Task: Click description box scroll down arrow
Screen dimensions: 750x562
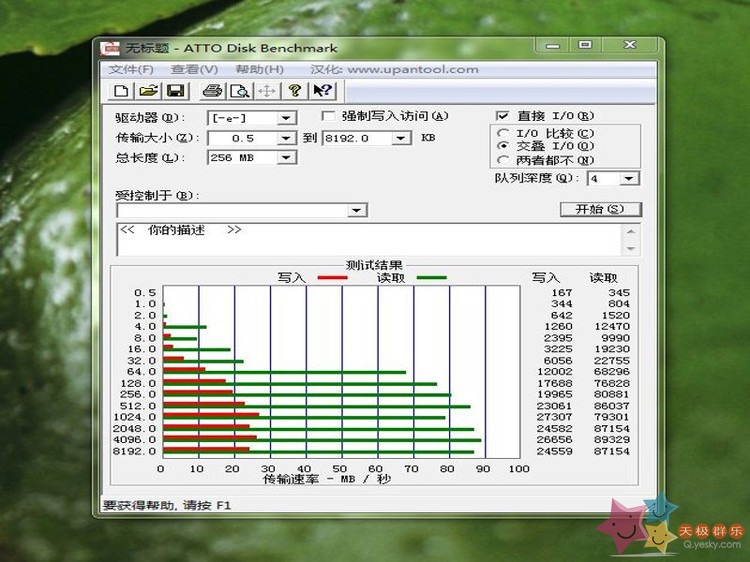Action: 631,249
